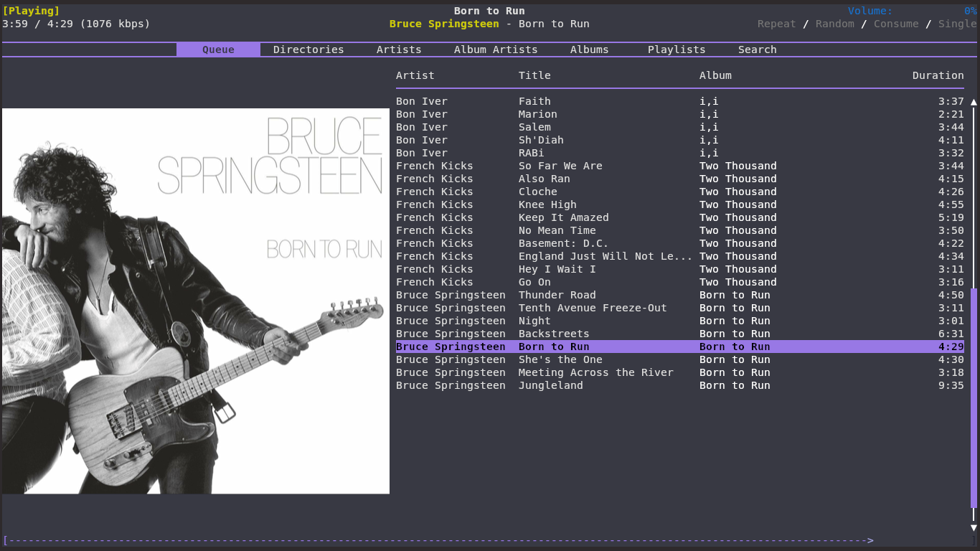Screen dimensions: 980x551
Task: Select the song Salem
Action: click(680, 127)
